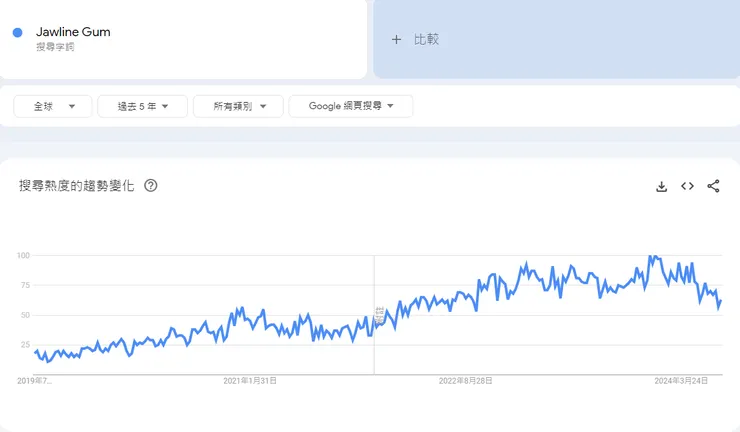Open the Google 網頁搜尋 dropdown
The height and width of the screenshot is (432, 740).
point(351,106)
